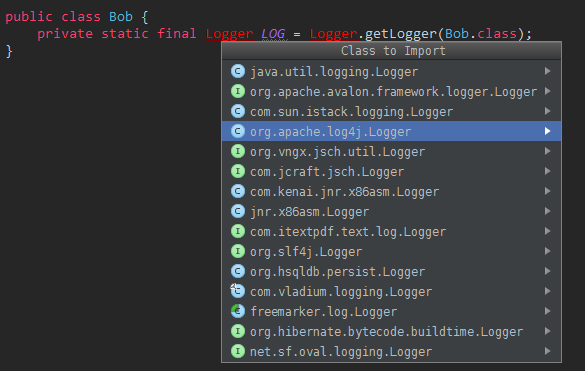Click class icon beside java.util.logging.Logger
585x371 pixels.
[x=238, y=71]
